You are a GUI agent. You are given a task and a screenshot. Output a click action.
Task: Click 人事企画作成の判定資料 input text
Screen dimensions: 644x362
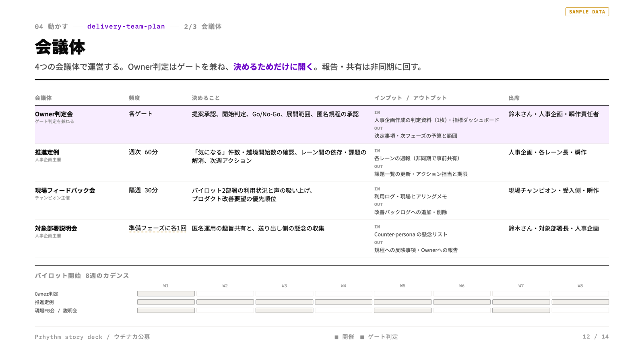coord(437,120)
